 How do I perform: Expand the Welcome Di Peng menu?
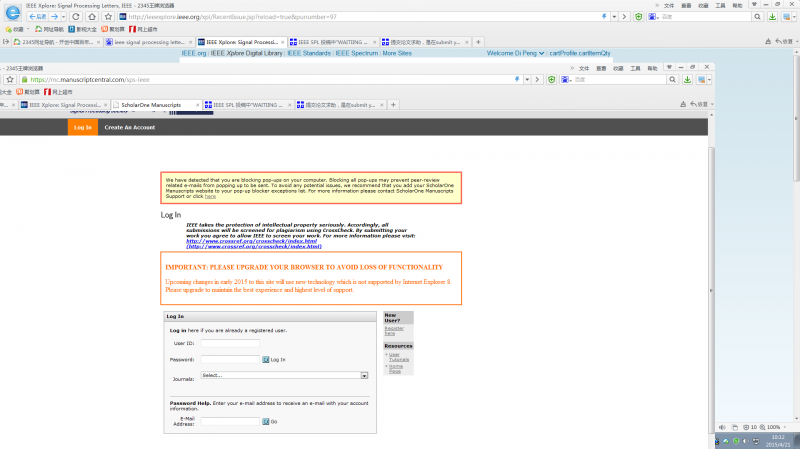(515, 53)
